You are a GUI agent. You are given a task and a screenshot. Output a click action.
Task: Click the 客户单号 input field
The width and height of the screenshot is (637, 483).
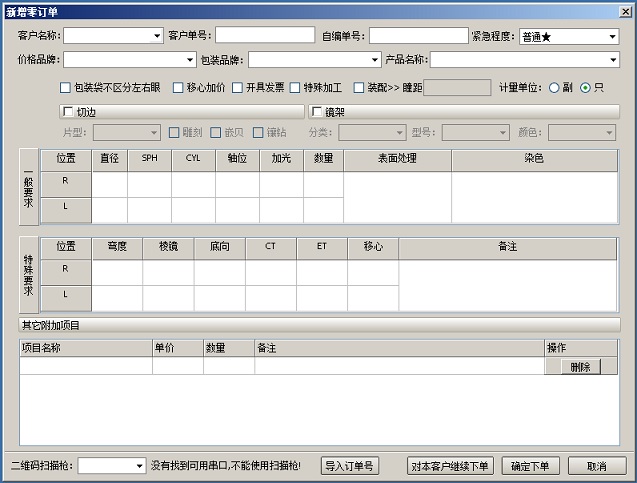pos(265,35)
